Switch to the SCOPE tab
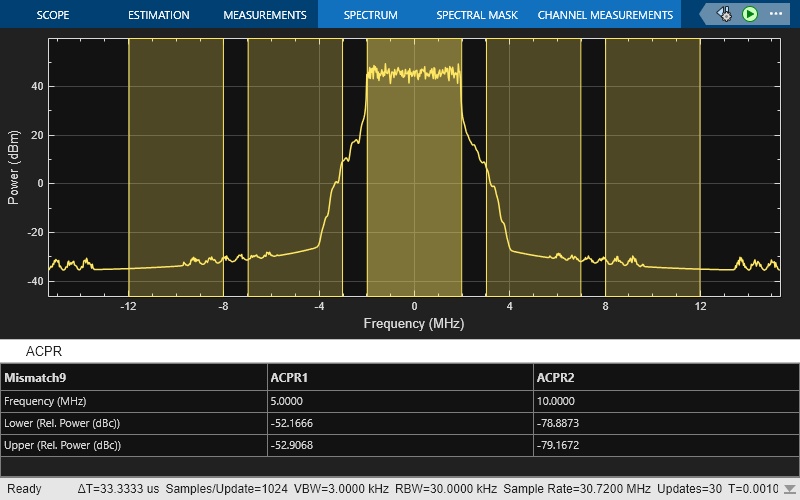The width and height of the screenshot is (800, 500). [52, 15]
